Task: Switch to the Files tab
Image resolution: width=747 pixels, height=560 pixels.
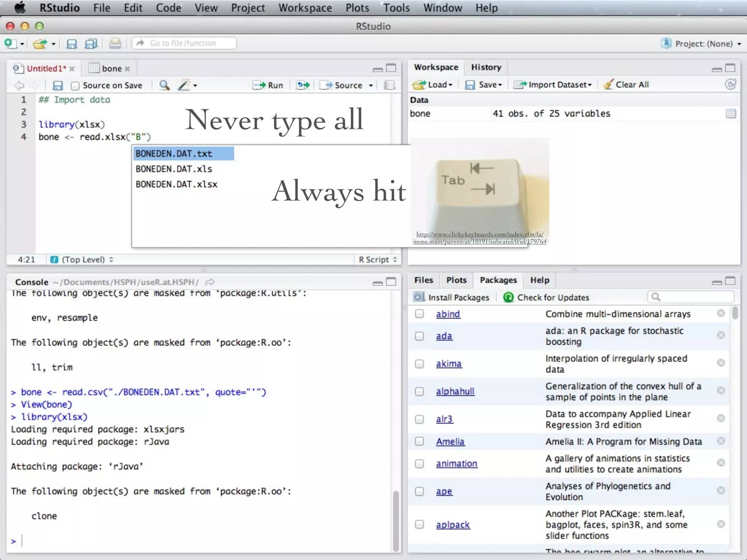Action: 423,280
